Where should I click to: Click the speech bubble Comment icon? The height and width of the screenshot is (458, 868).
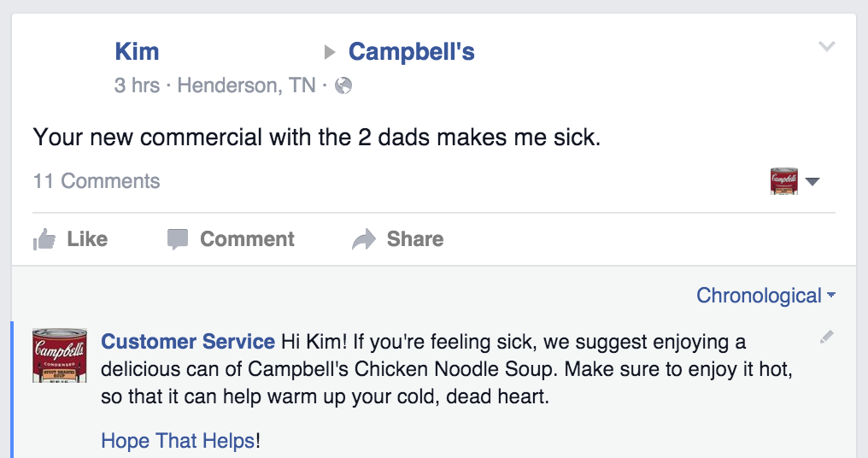(x=178, y=239)
